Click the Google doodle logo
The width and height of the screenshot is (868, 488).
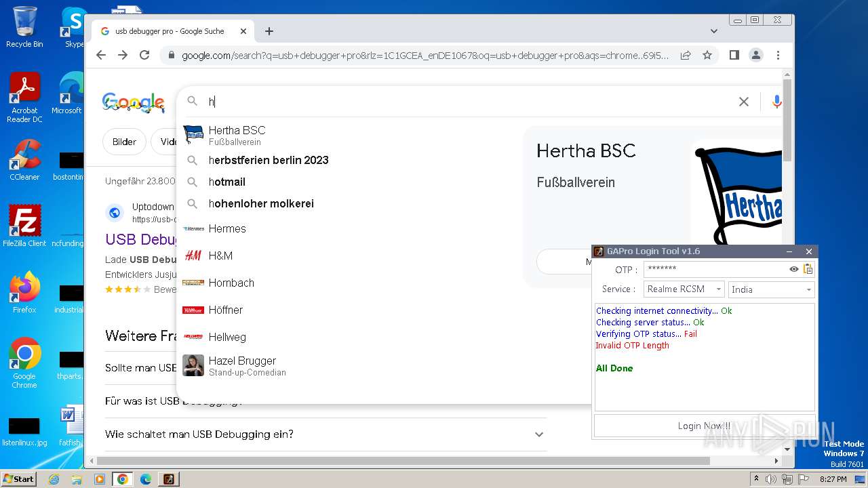click(x=134, y=102)
